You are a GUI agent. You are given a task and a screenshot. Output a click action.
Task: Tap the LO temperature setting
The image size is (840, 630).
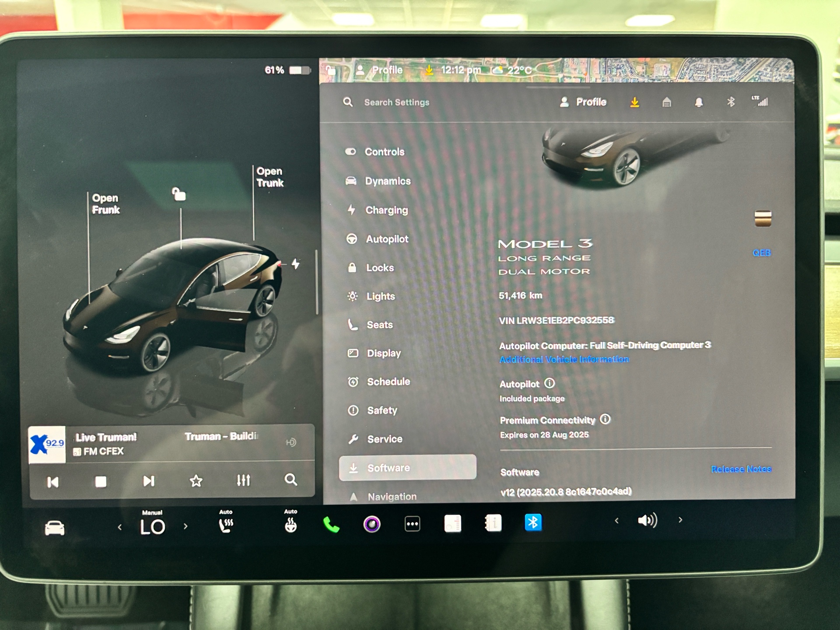(x=152, y=527)
